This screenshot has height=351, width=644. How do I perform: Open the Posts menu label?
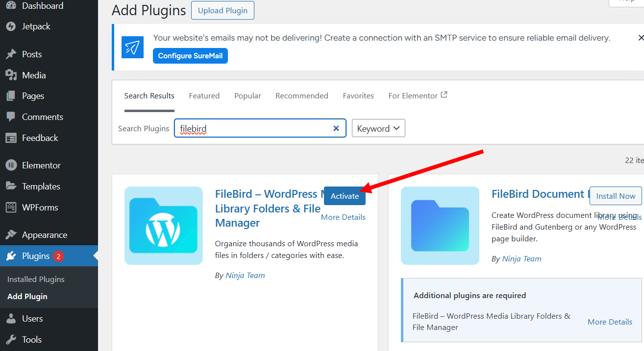pyautogui.click(x=32, y=54)
